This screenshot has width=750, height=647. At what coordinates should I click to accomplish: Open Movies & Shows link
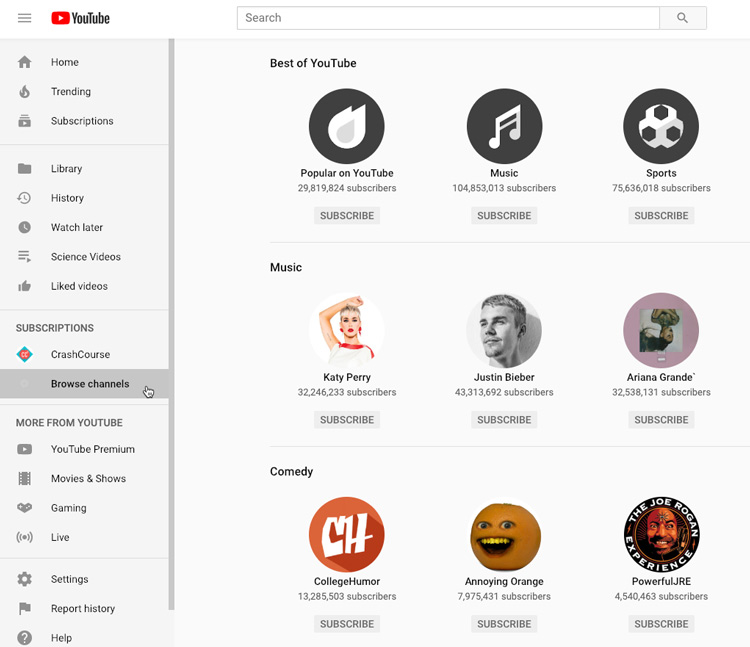84,479
